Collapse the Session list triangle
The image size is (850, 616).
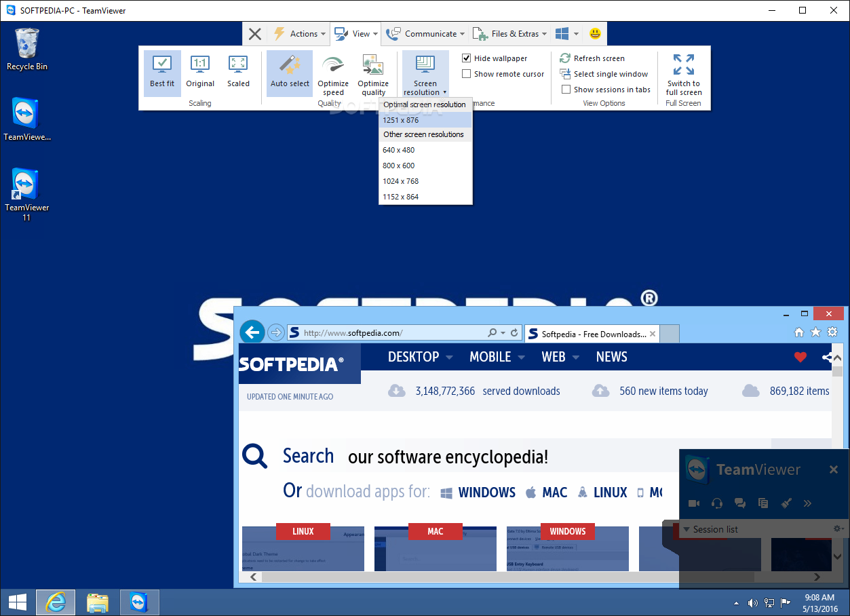point(687,529)
